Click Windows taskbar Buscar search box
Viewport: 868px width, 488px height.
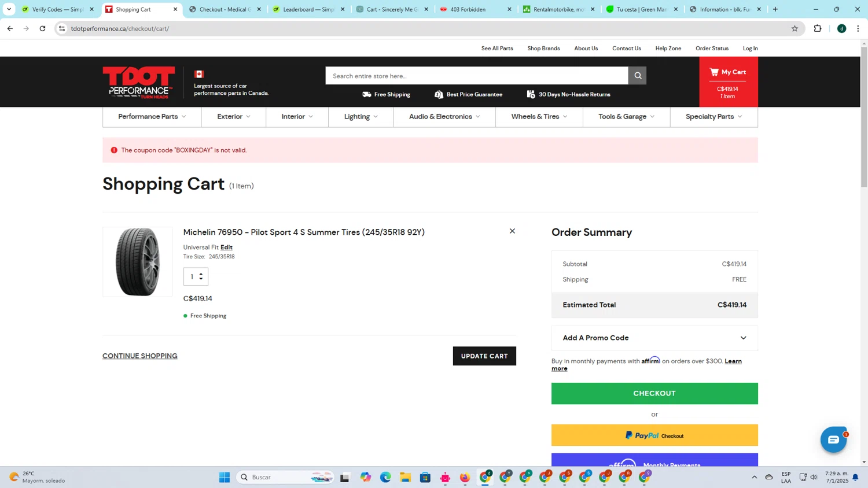[x=285, y=477]
